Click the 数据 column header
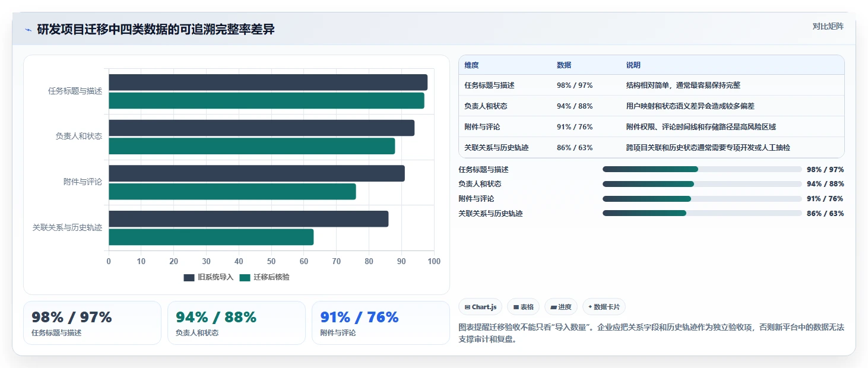Viewport: 868px width, 368px height. 564,65
